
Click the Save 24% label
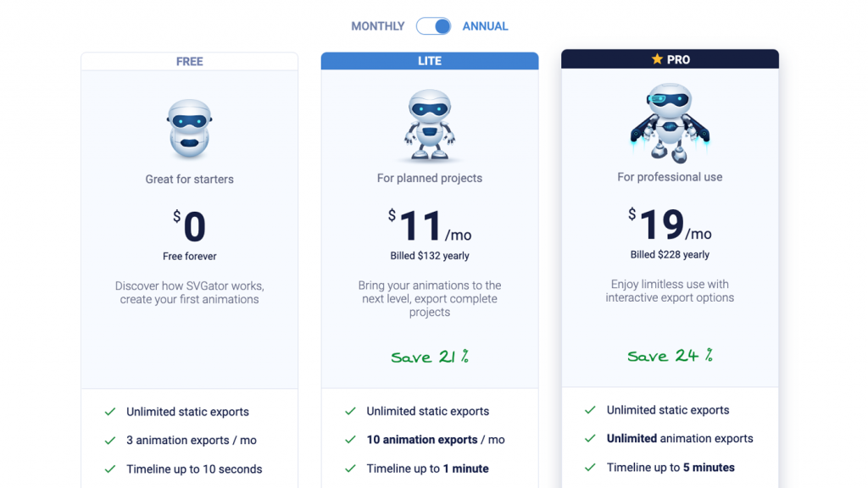point(670,355)
